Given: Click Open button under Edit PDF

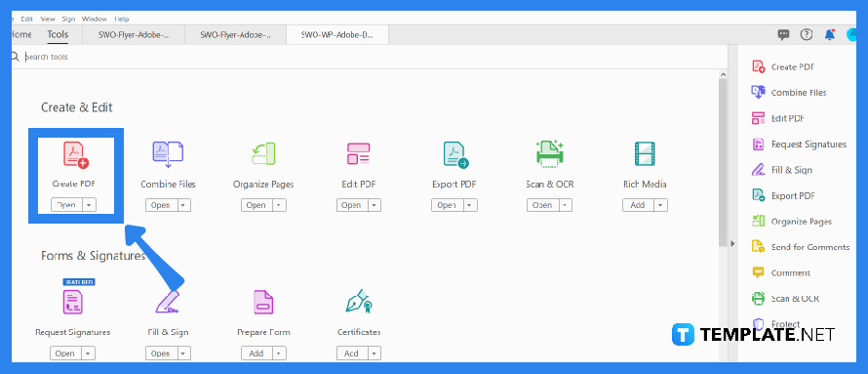Looking at the screenshot, I should point(352,205).
